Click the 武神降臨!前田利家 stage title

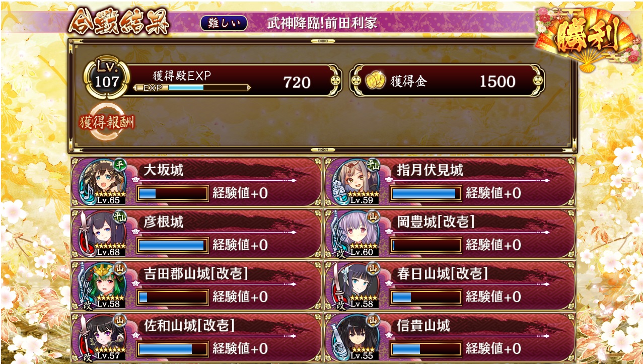(322, 23)
